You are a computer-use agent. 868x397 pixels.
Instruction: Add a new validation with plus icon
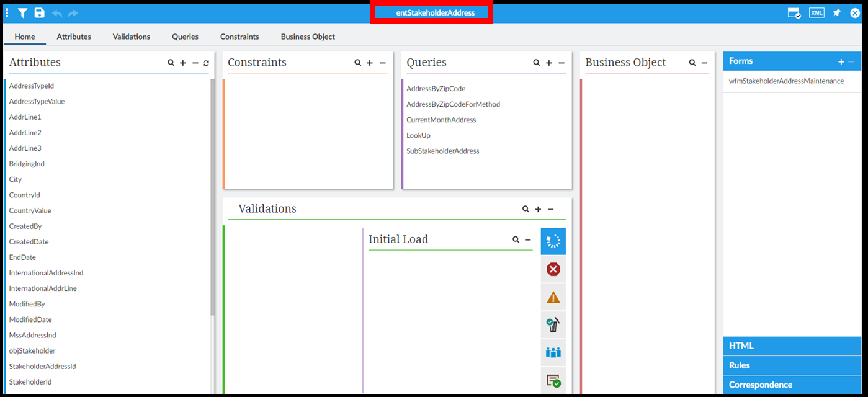(538, 209)
